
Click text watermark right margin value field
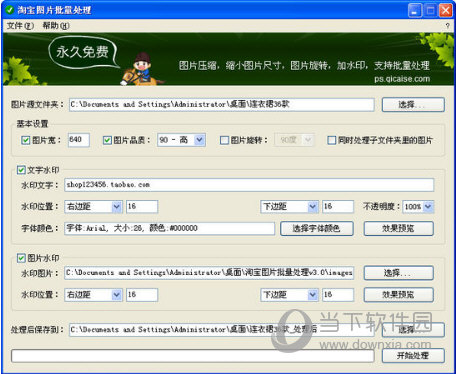[142, 207]
